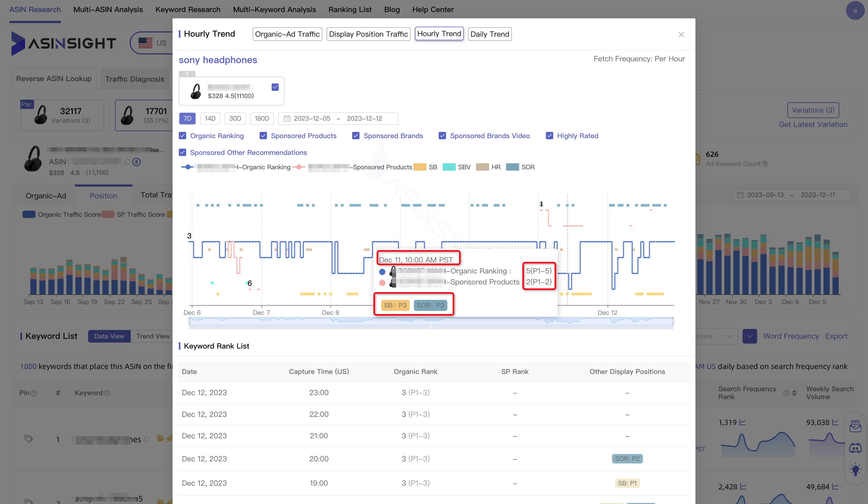Click the Amazon link icon beside ASIN

click(136, 162)
